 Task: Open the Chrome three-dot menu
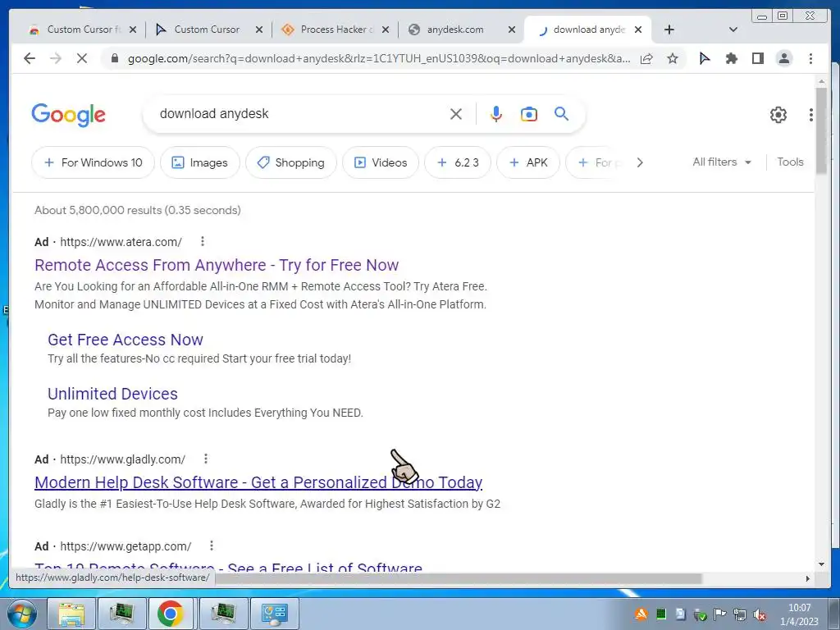(x=810, y=58)
